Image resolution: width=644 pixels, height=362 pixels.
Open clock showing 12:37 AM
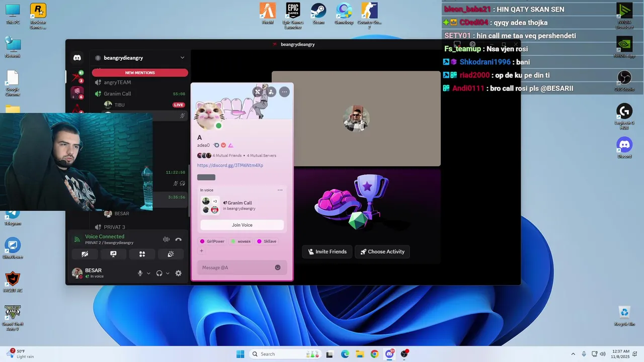coord(621,354)
